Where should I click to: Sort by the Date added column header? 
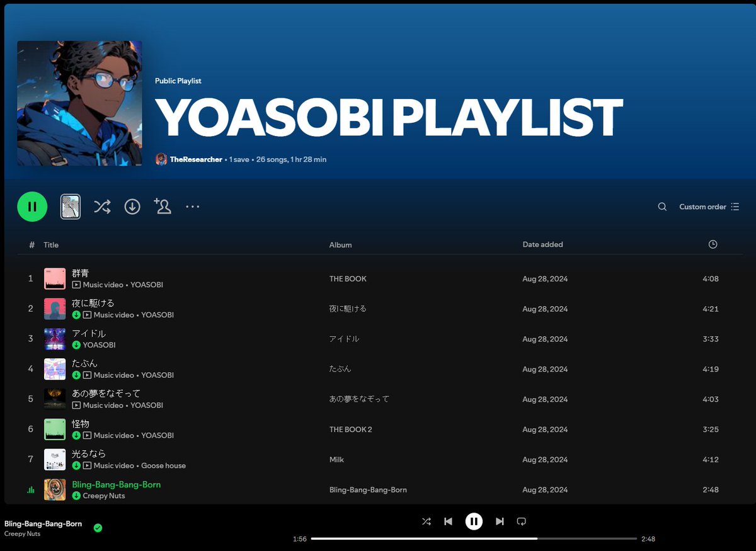point(543,244)
